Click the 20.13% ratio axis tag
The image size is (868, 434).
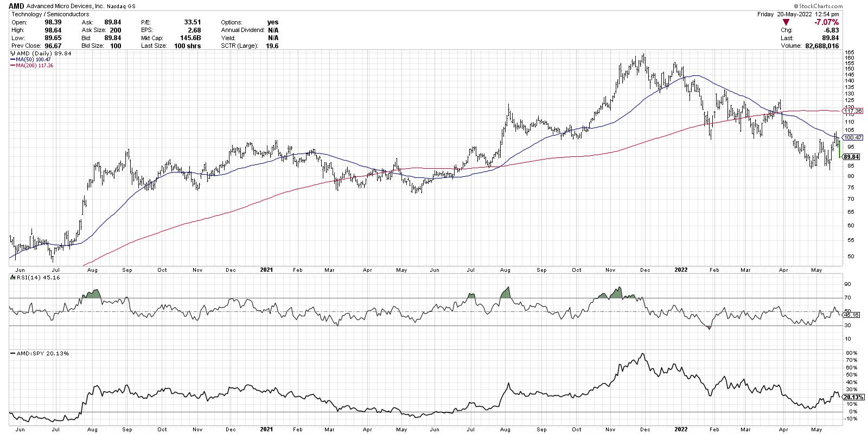point(854,397)
